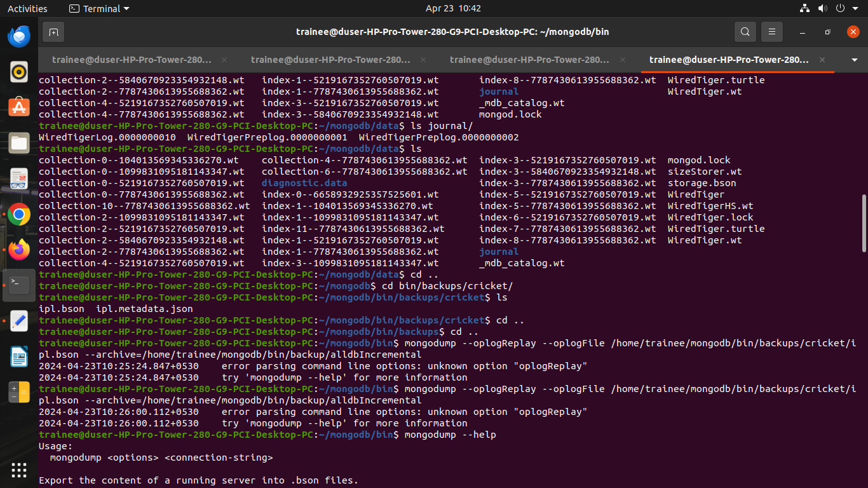868x488 pixels.
Task: Close the second terminal tab
Action: tap(424, 60)
